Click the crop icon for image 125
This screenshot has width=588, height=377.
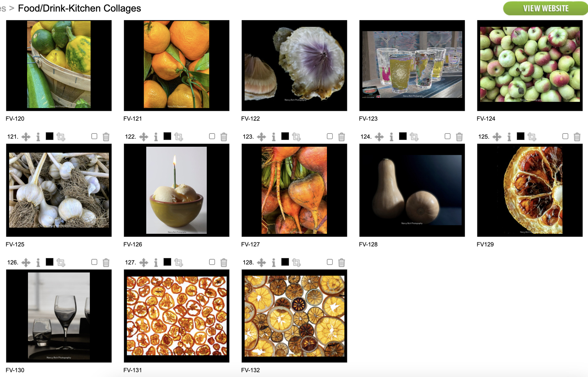tap(532, 137)
